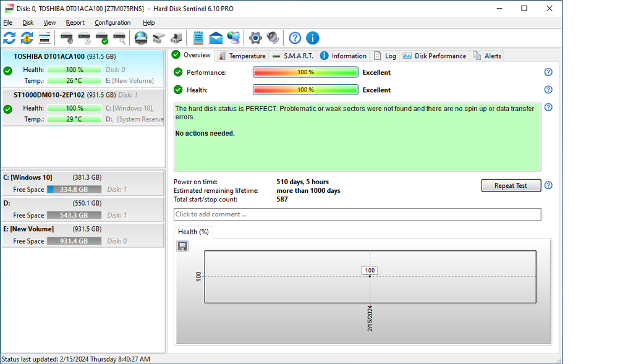Switch to the Log tab
The height and width of the screenshot is (364, 633).
pyautogui.click(x=384, y=56)
